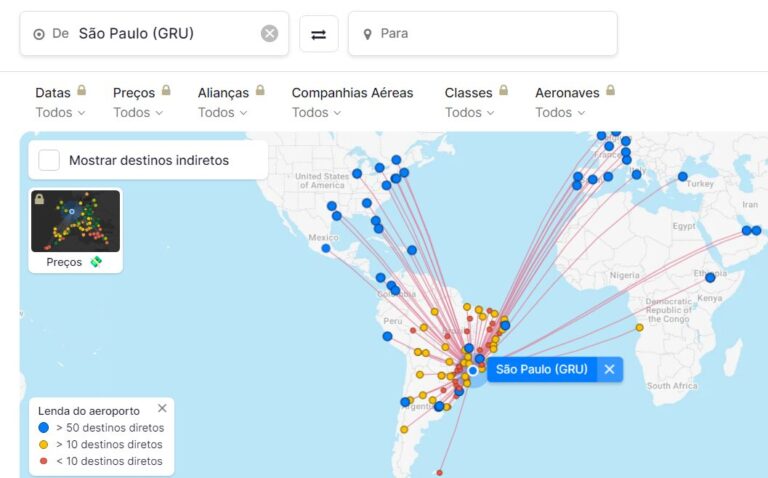Select the yellow marker in southern Argentina
768x478 pixels.
click(404, 430)
